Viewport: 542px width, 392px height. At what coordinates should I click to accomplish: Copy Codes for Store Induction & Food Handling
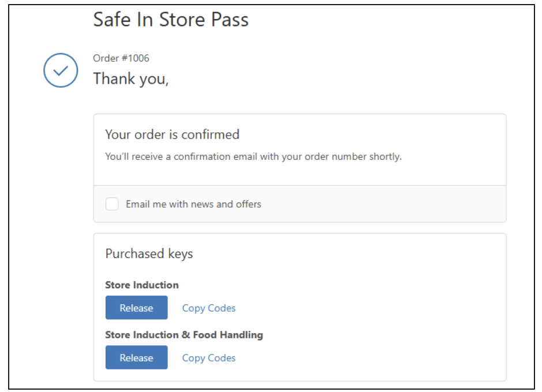point(209,358)
